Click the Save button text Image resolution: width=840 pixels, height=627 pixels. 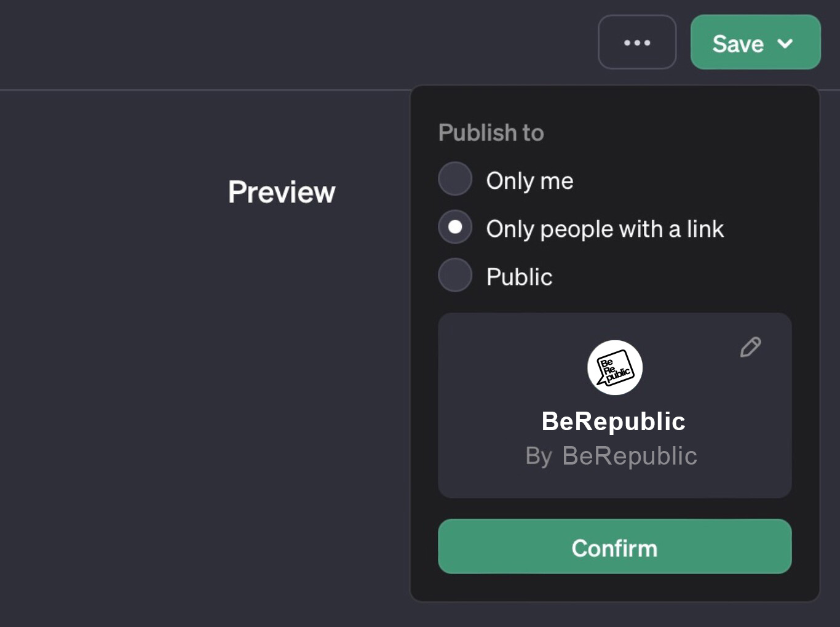737,44
